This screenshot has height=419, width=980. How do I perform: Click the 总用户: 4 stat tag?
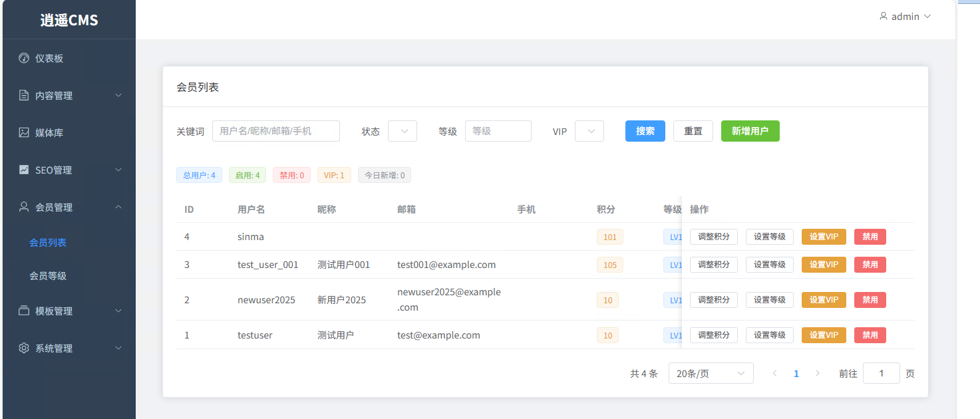pyautogui.click(x=200, y=175)
